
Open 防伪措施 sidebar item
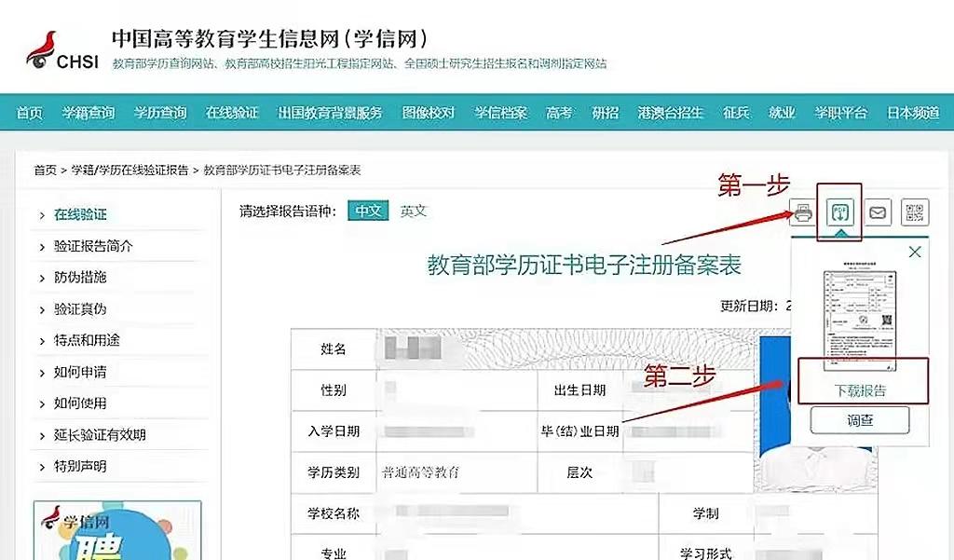[x=80, y=277]
